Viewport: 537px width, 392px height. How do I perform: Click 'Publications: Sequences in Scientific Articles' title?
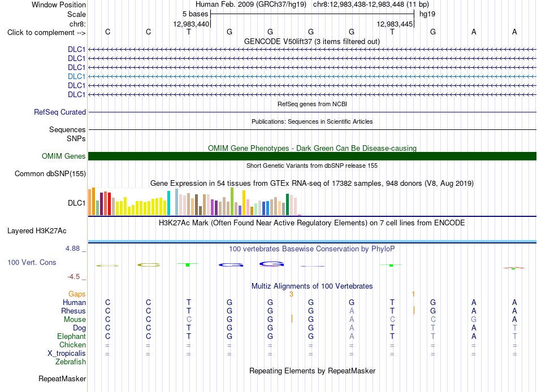(x=312, y=121)
